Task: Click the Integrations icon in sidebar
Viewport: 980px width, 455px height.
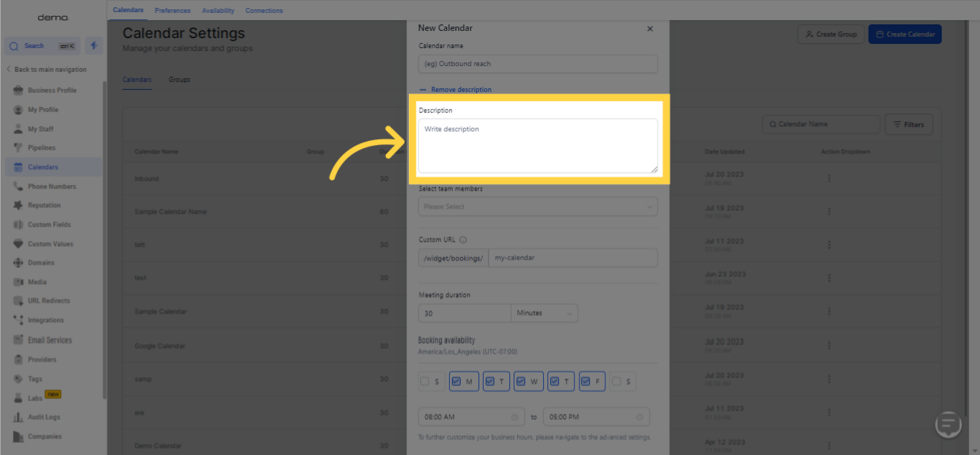Action: (18, 320)
